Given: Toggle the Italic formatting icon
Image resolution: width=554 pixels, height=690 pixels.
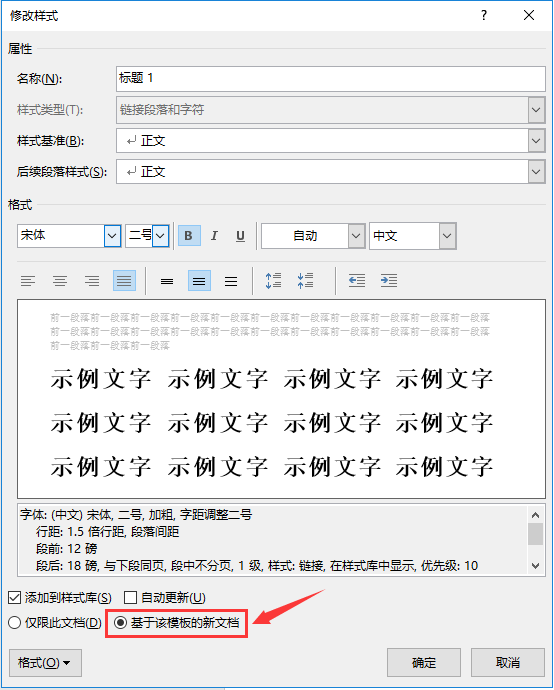Looking at the screenshot, I should 214,236.
